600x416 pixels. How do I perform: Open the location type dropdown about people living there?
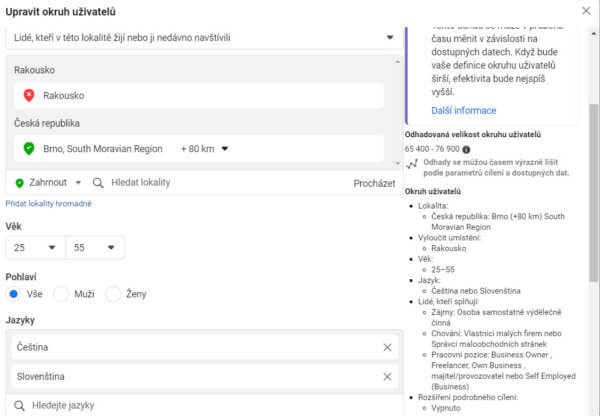point(204,38)
